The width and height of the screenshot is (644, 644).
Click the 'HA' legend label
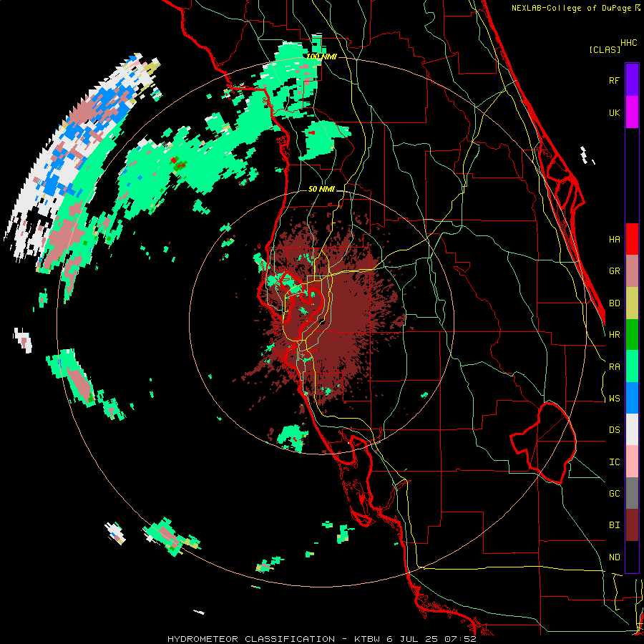[x=614, y=239]
